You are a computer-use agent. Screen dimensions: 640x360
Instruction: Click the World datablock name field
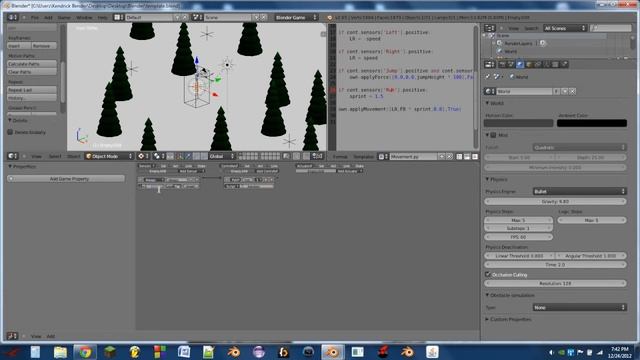click(524, 91)
